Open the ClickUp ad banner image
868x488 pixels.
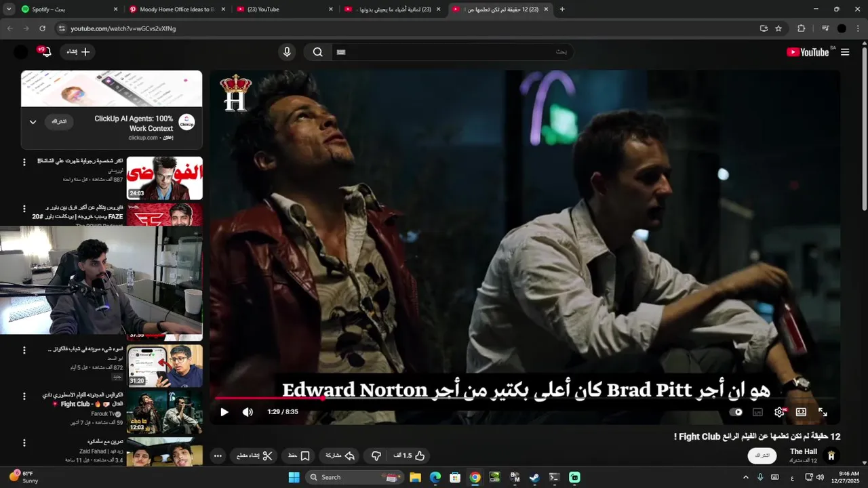[111, 89]
